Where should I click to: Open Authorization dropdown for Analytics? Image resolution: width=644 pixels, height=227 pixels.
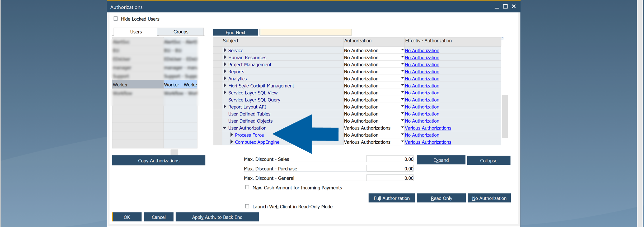coord(402,78)
